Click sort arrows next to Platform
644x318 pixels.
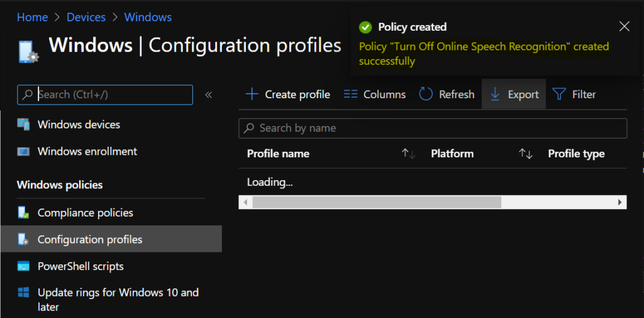point(526,154)
